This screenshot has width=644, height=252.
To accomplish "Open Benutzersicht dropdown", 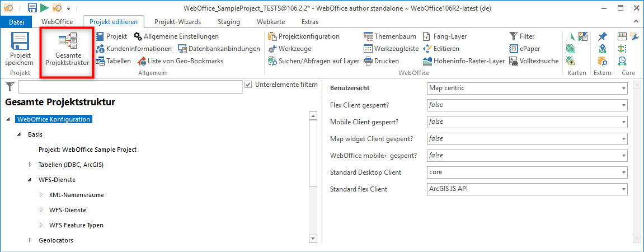I will 528,88.
